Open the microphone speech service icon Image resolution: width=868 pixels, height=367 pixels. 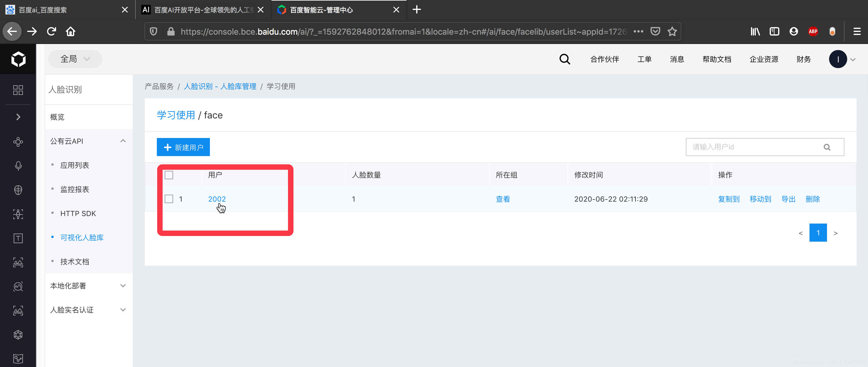[x=18, y=166]
